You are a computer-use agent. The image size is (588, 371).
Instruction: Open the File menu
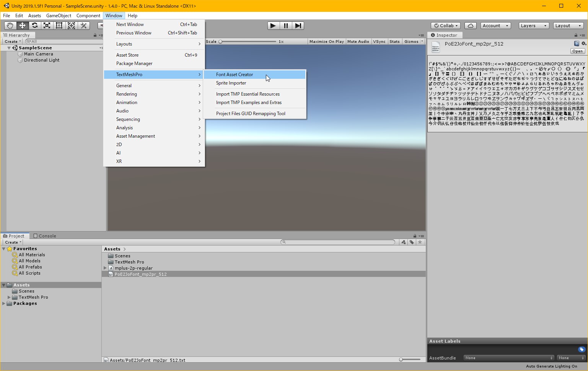tap(7, 16)
